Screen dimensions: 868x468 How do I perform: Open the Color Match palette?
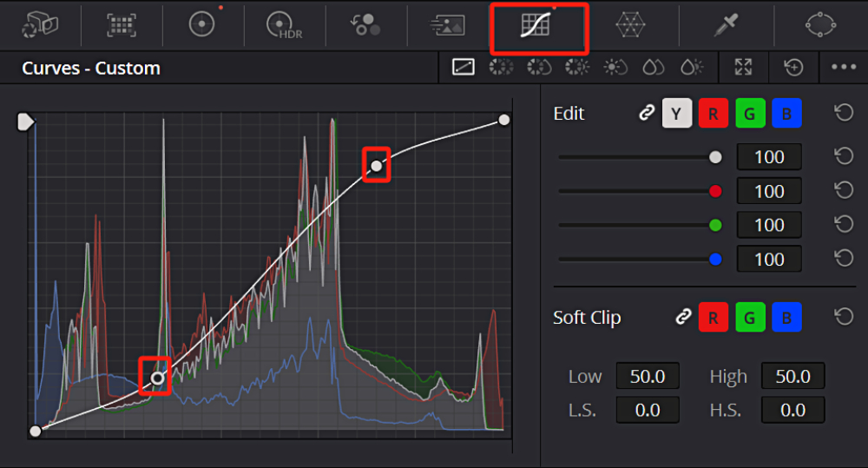(122, 25)
